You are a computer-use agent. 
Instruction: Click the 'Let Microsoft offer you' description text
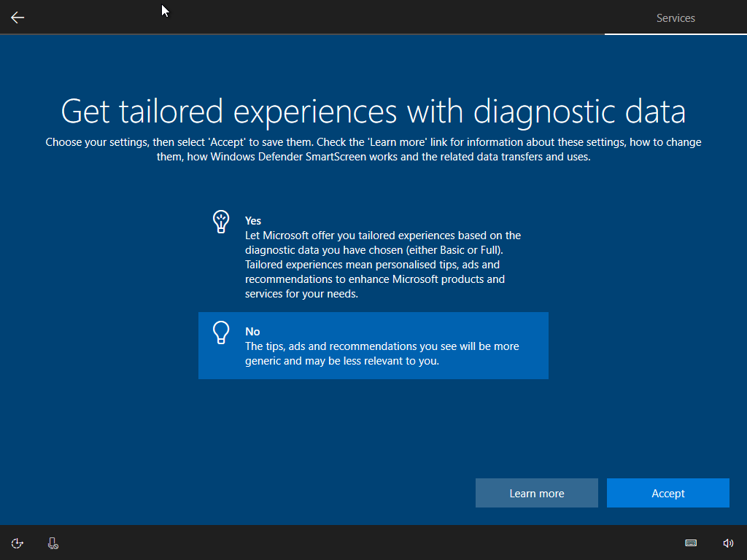click(383, 265)
